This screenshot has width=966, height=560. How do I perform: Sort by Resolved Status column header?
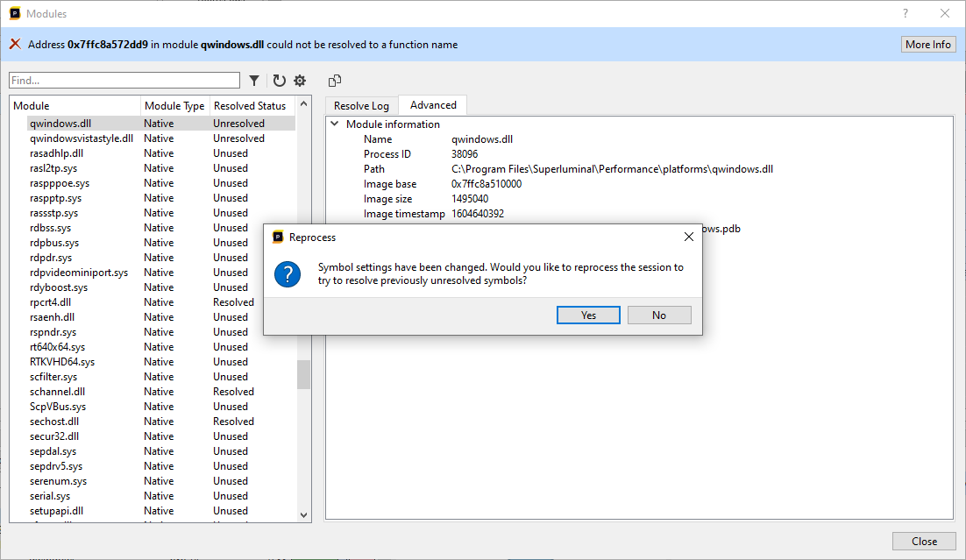click(250, 106)
